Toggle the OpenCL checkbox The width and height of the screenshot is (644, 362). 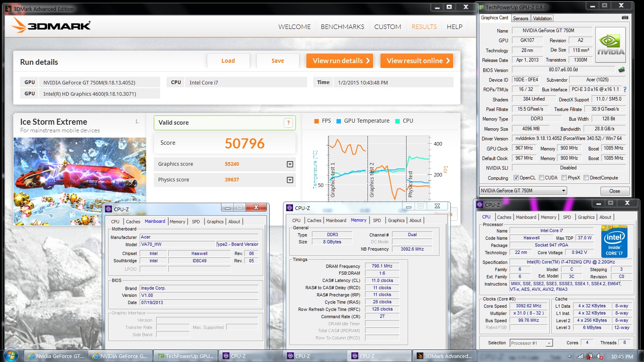pos(516,178)
